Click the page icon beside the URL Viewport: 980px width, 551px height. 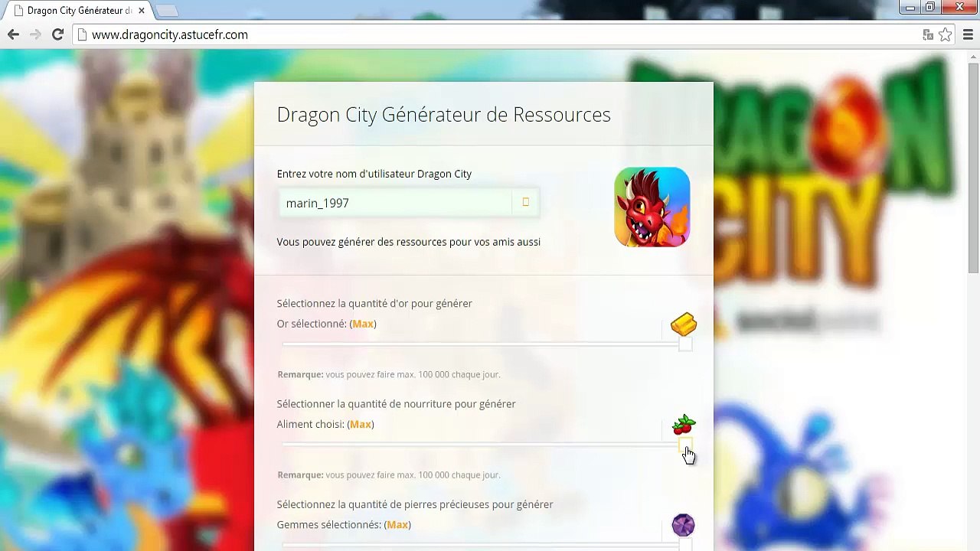pos(83,34)
